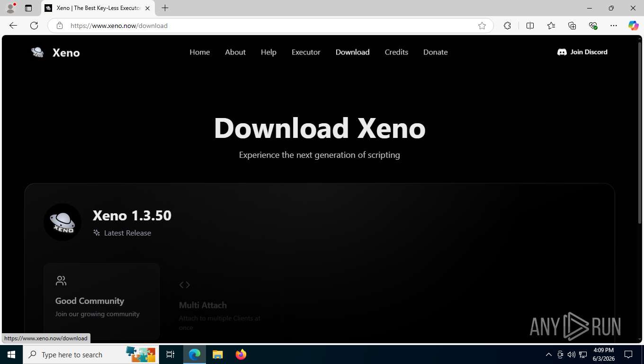Click the Latest Release sparkle icon
This screenshot has height=364, width=644.
coord(97,233)
